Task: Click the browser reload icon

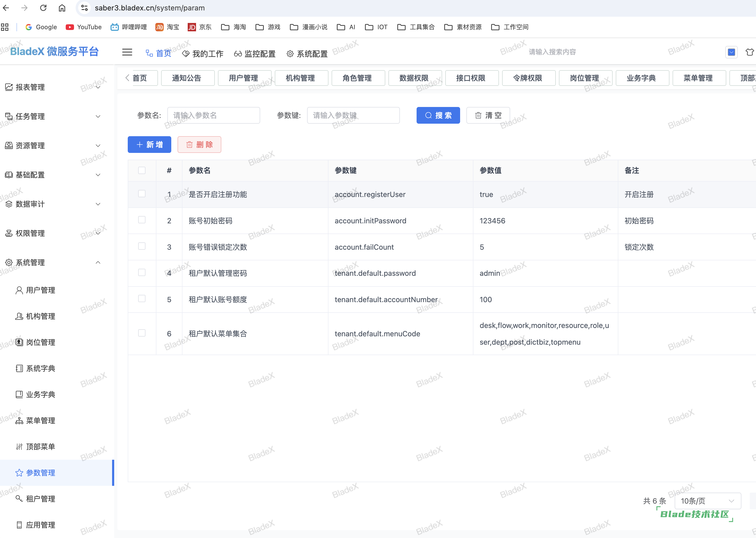Action: [43, 8]
